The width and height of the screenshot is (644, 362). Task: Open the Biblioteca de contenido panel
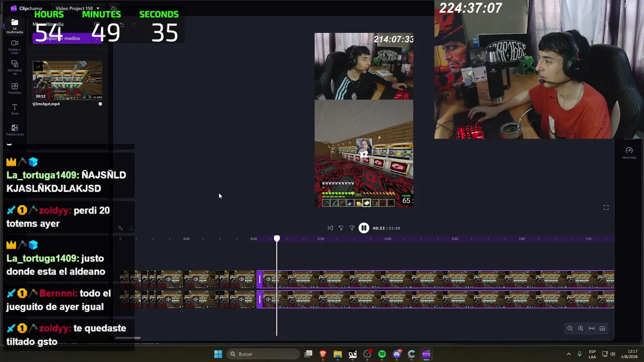pos(15,67)
